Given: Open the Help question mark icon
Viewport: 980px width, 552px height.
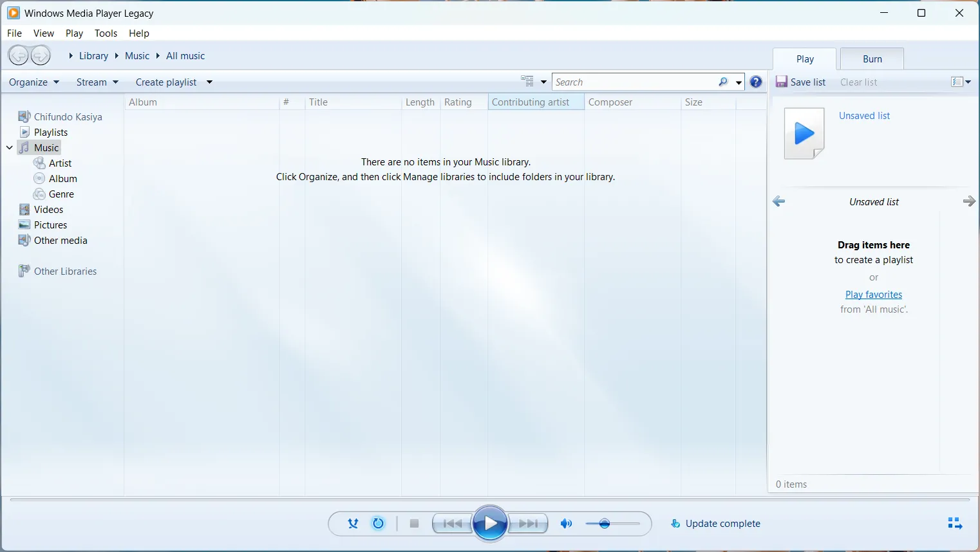Looking at the screenshot, I should coord(756,82).
